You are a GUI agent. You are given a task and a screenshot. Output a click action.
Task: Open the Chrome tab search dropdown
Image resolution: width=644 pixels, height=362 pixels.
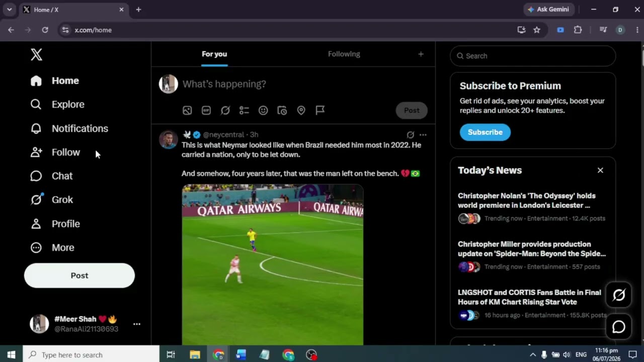pos(9,10)
